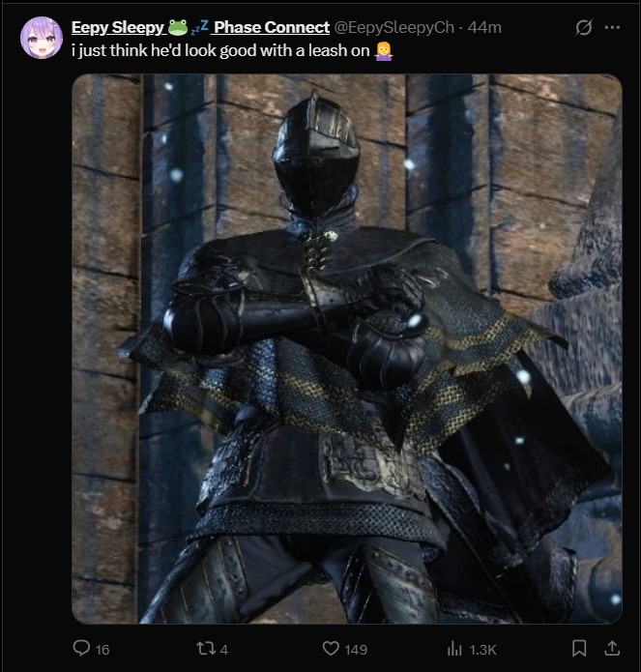Repost this tweet using the retweet icon
Image resolution: width=641 pixels, height=672 pixels.
click(x=205, y=648)
